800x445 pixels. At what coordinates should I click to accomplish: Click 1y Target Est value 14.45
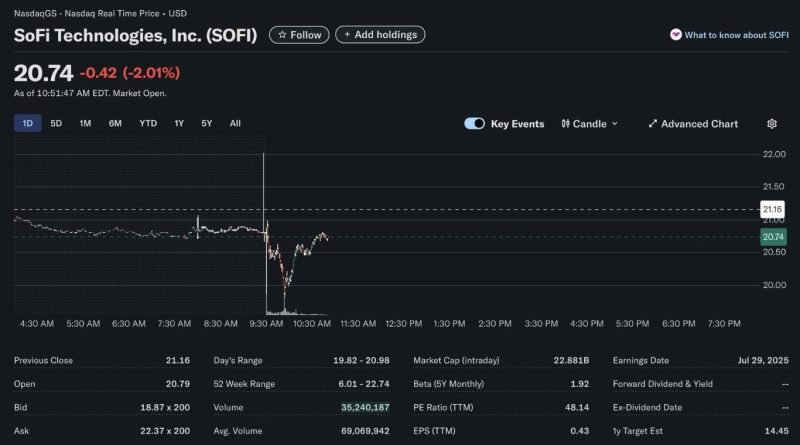pyautogui.click(x=777, y=431)
